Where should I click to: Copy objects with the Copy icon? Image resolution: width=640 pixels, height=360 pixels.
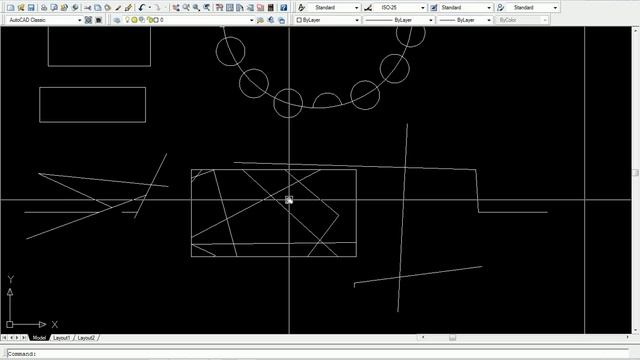pos(98,8)
